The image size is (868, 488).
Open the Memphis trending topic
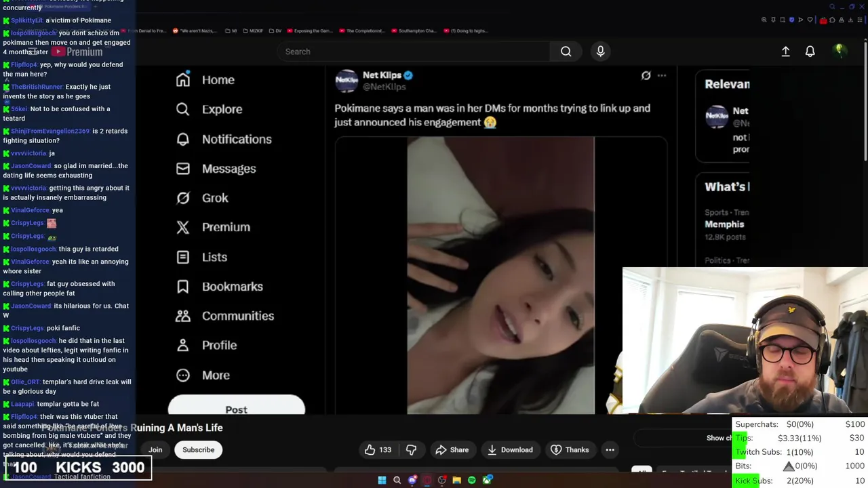click(x=724, y=224)
